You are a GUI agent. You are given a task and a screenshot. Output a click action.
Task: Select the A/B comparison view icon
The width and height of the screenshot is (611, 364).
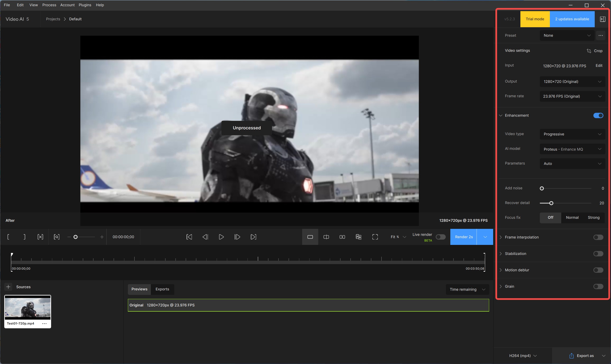tap(359, 237)
